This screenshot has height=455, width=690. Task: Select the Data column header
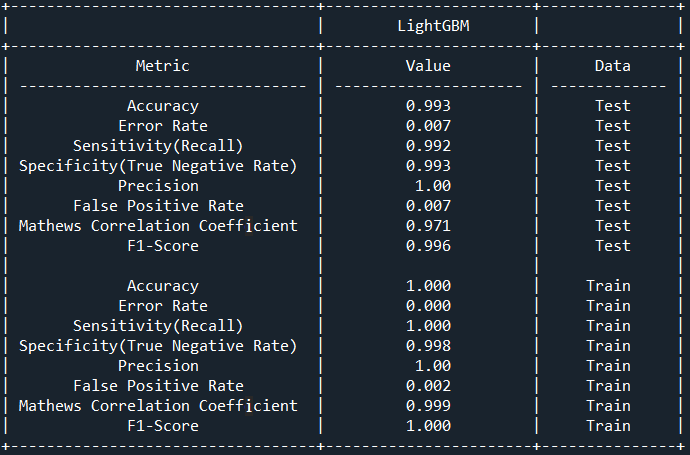coord(612,66)
